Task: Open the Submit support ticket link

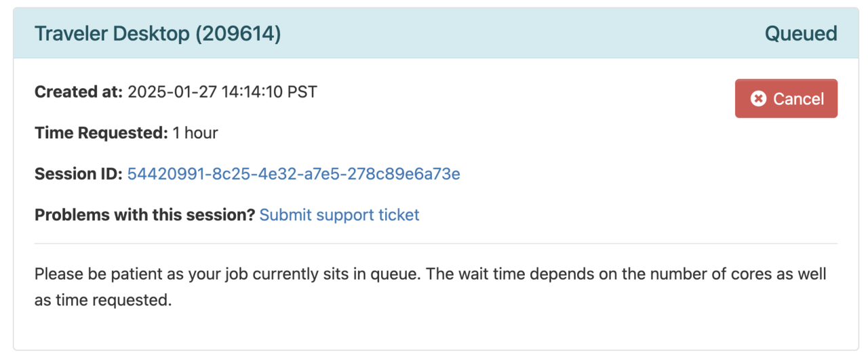Action: [339, 215]
